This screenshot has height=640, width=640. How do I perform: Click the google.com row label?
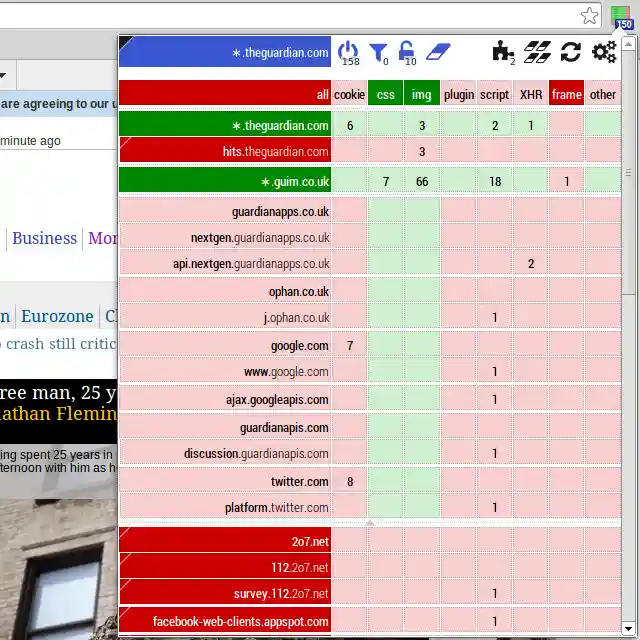[x=225, y=344]
